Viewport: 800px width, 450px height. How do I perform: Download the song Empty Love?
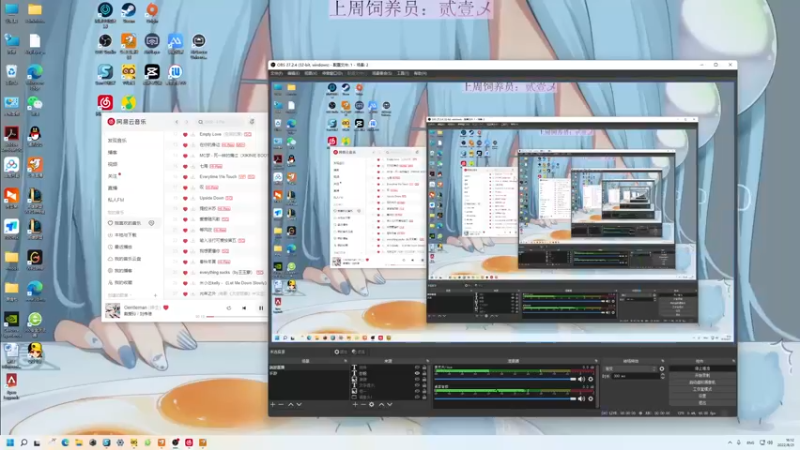click(x=193, y=134)
